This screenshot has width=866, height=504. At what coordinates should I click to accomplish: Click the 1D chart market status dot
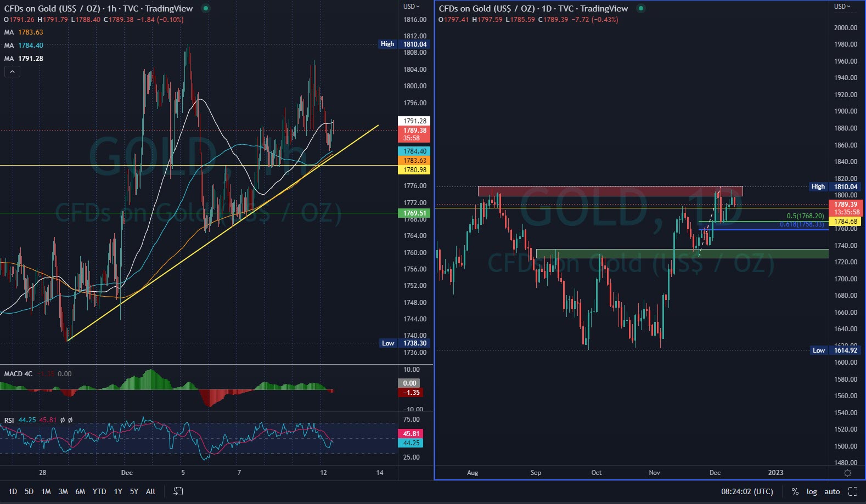point(640,8)
